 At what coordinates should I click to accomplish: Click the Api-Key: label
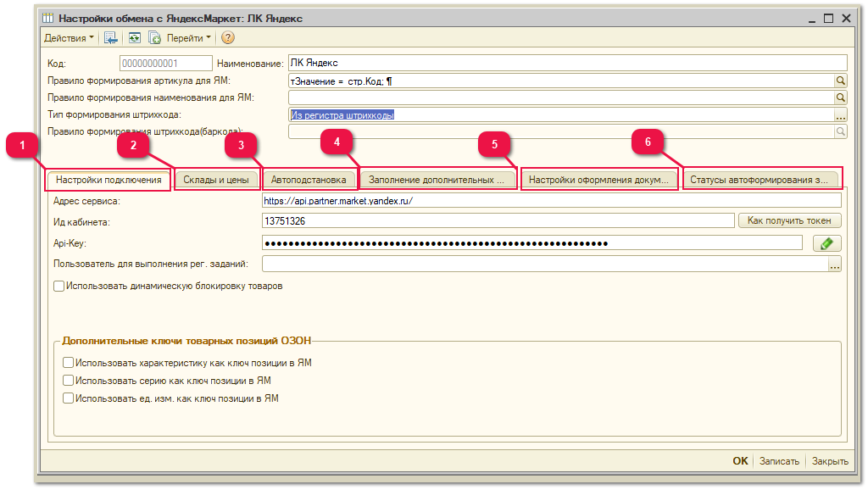pyautogui.click(x=70, y=243)
